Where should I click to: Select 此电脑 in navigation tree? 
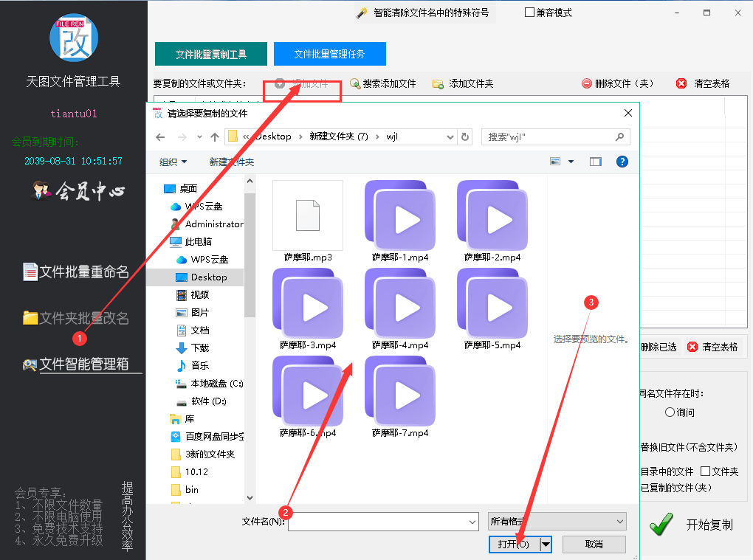click(190, 242)
